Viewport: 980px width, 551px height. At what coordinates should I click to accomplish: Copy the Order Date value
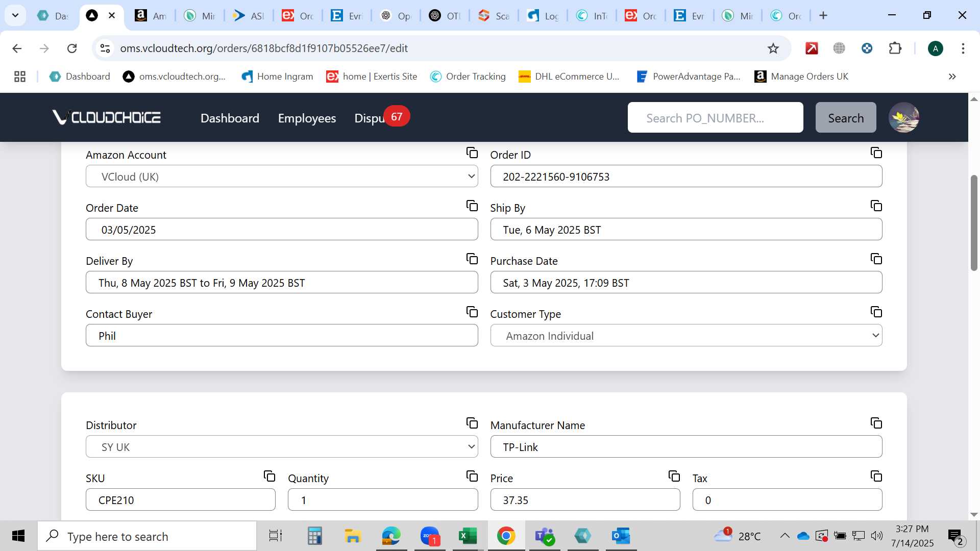click(472, 206)
